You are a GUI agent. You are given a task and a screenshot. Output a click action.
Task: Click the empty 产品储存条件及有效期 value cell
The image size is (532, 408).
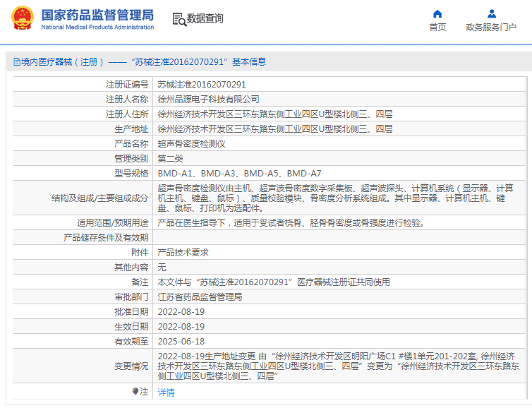click(339, 238)
